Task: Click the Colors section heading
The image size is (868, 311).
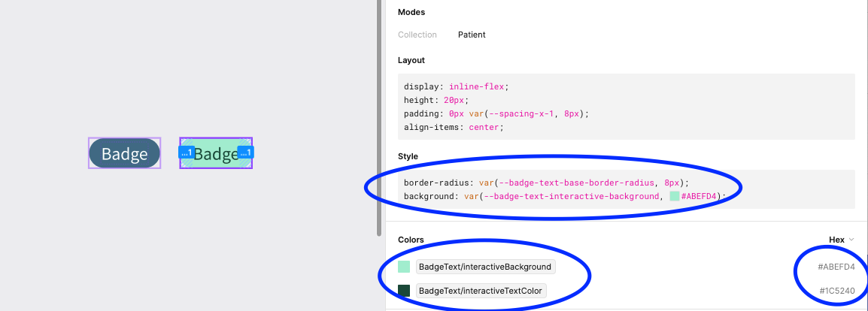Action: (x=411, y=240)
